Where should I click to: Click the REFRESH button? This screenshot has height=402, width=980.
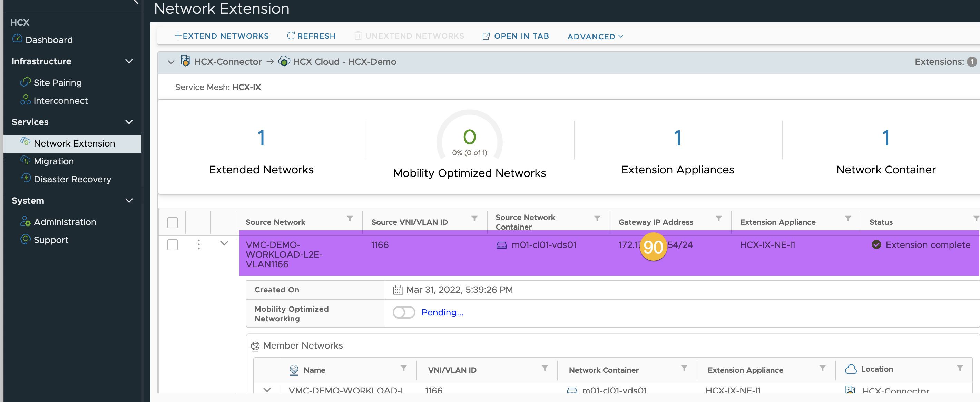coord(311,36)
